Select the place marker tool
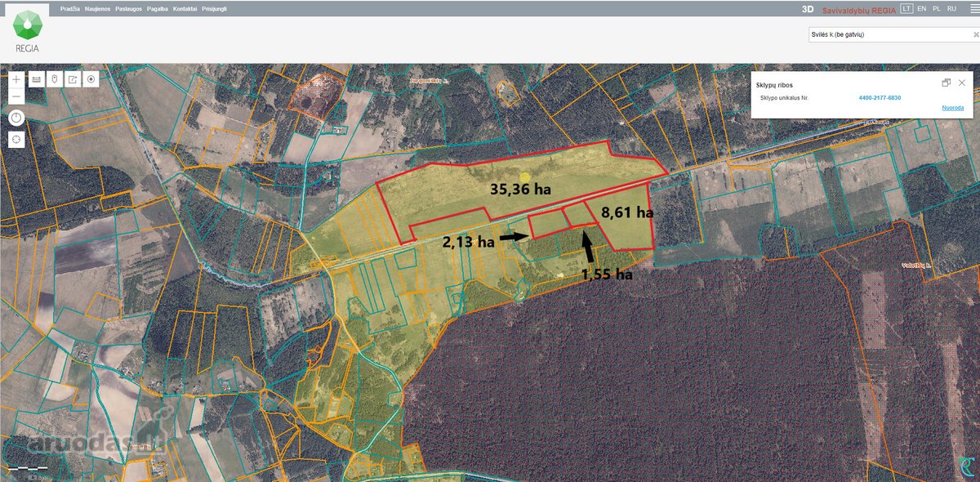980x482 pixels. (x=55, y=79)
